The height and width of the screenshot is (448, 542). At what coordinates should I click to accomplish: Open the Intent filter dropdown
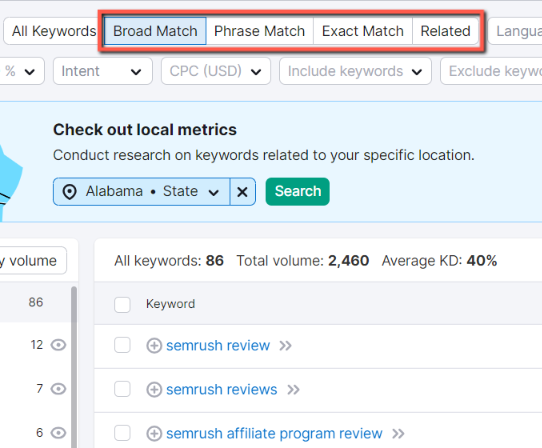[103, 71]
